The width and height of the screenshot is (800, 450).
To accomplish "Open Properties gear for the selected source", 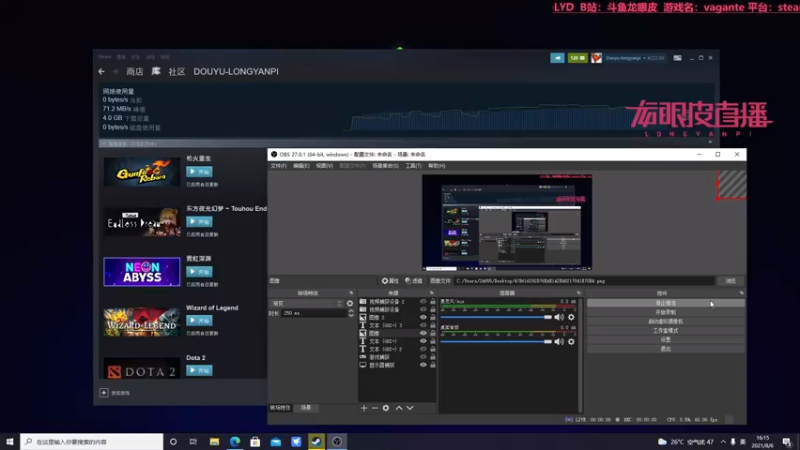I will [x=390, y=281].
